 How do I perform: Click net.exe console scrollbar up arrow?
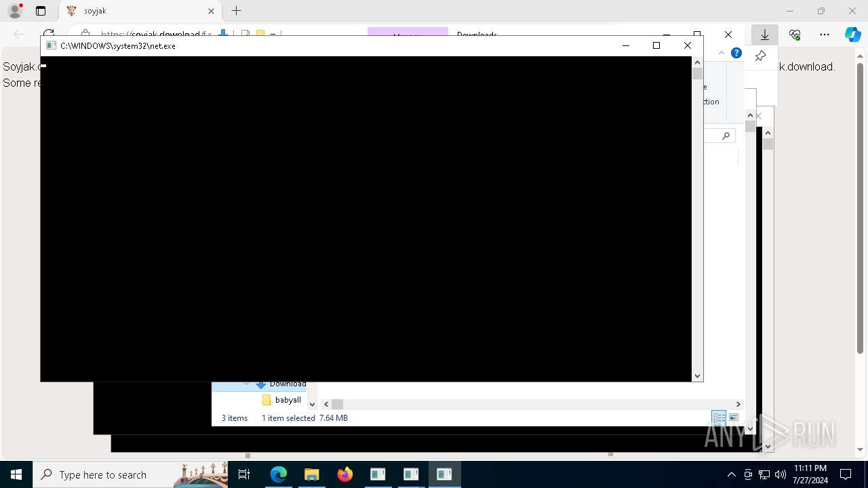click(697, 62)
